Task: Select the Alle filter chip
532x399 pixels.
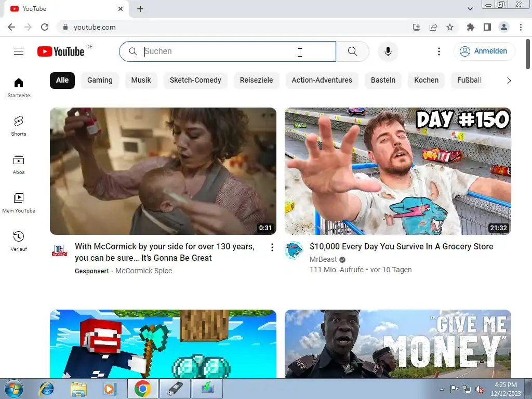Action: (62, 80)
